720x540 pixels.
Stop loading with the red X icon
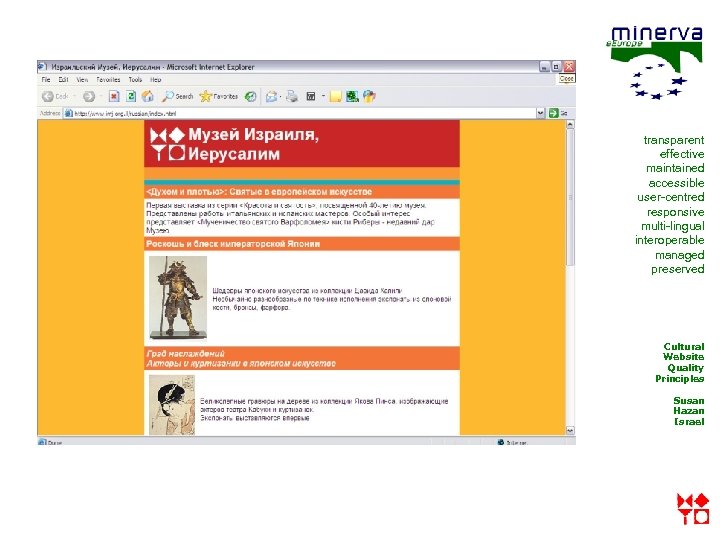click(x=114, y=96)
